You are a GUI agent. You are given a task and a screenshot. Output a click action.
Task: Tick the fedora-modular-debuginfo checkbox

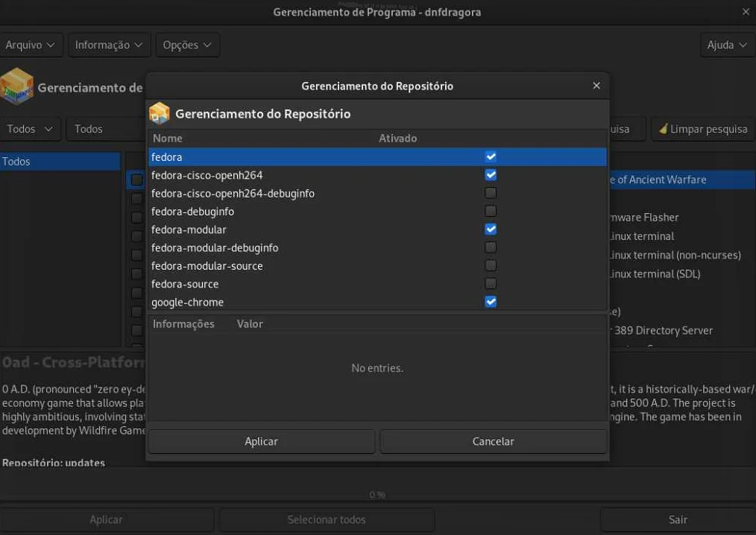(491, 247)
